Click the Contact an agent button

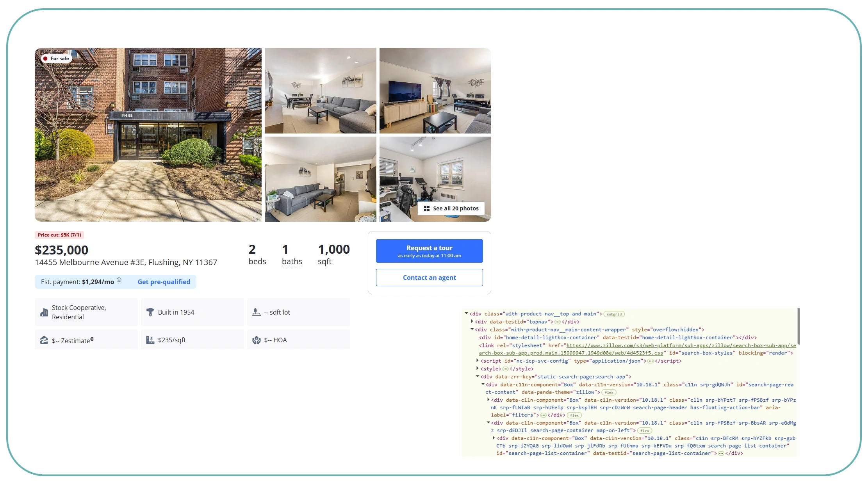click(429, 278)
